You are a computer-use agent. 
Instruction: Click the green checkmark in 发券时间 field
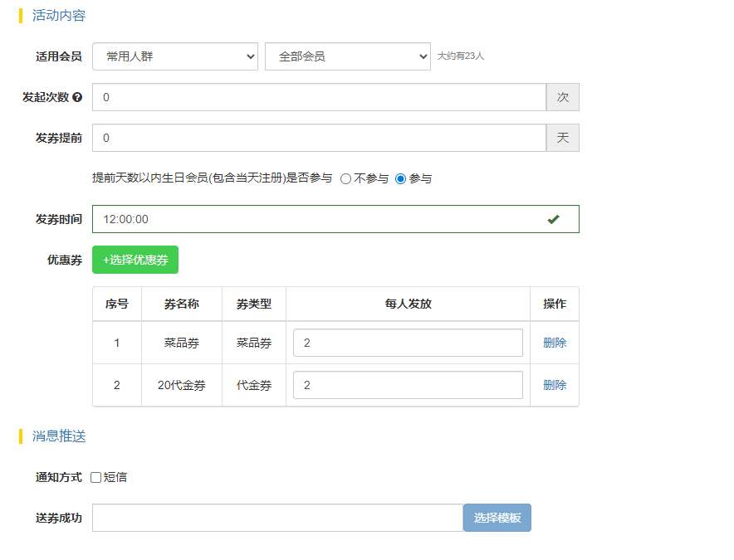coord(553,219)
